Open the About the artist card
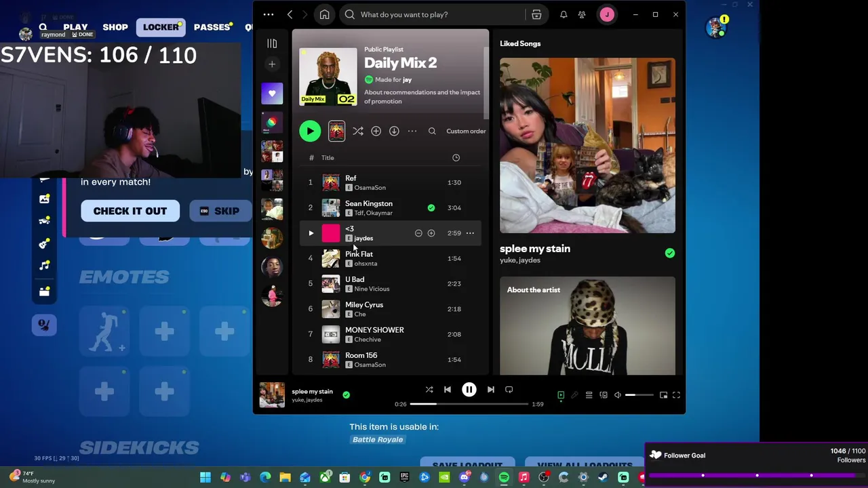Image resolution: width=868 pixels, height=488 pixels. (x=587, y=325)
